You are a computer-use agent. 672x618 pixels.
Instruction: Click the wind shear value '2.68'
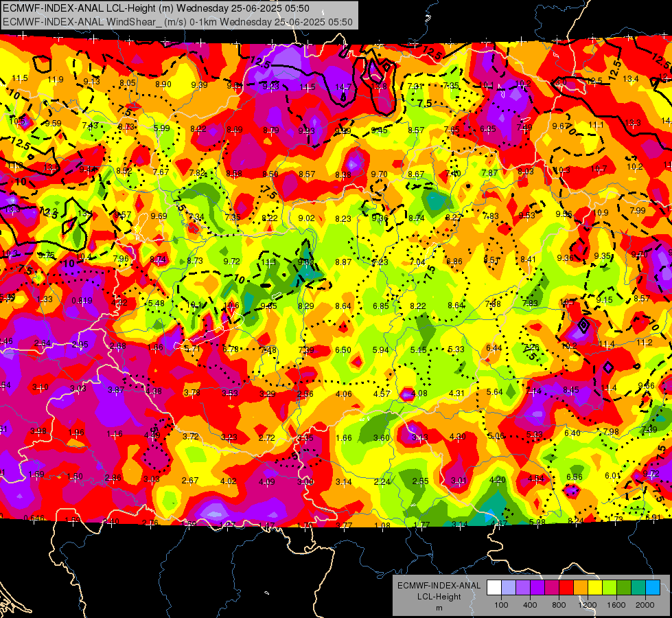pyautogui.click(x=118, y=345)
